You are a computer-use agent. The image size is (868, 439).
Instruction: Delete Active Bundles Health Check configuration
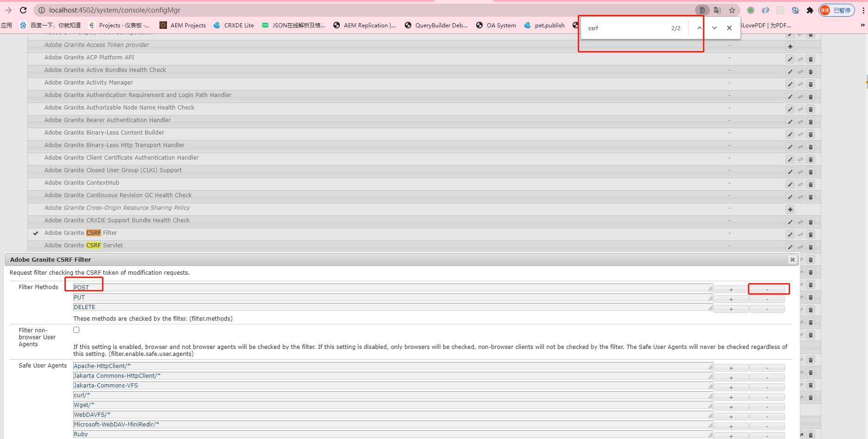[811, 71]
